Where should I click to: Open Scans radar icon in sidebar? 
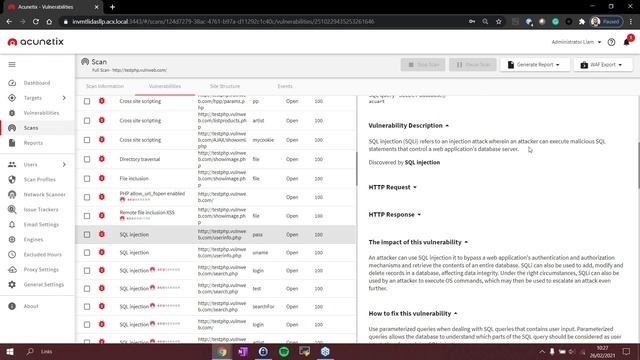(12, 128)
